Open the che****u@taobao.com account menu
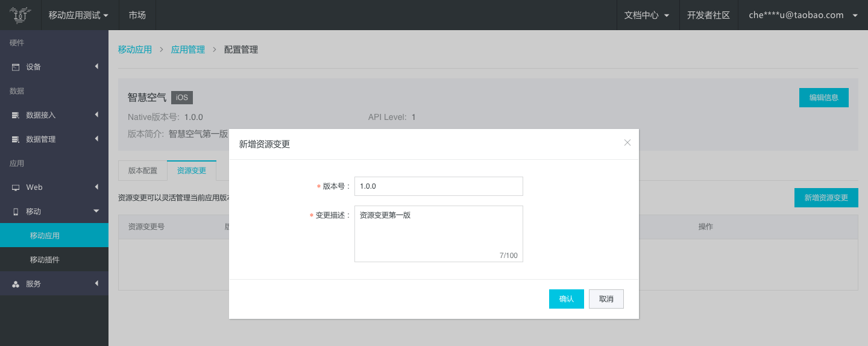The width and height of the screenshot is (868, 346). (x=803, y=15)
